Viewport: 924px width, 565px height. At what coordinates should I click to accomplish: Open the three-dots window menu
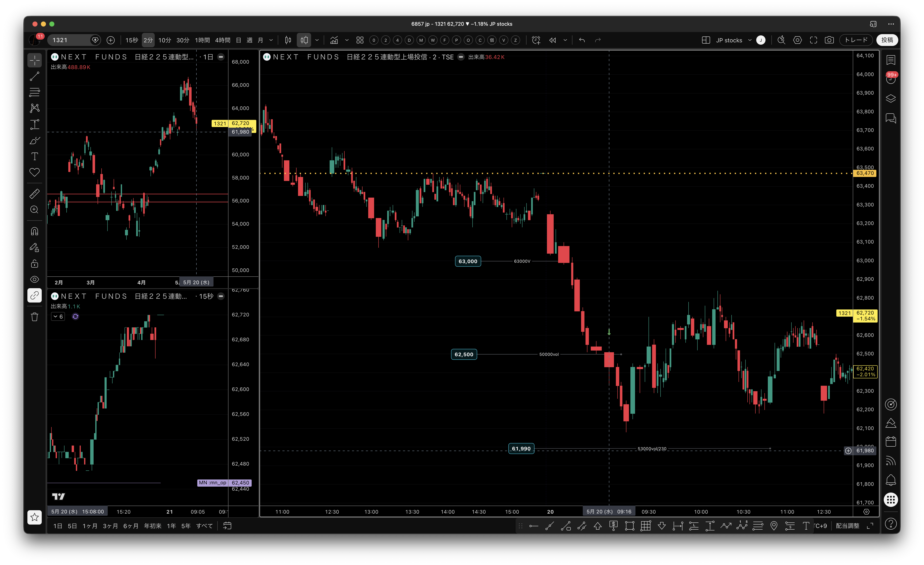click(891, 24)
